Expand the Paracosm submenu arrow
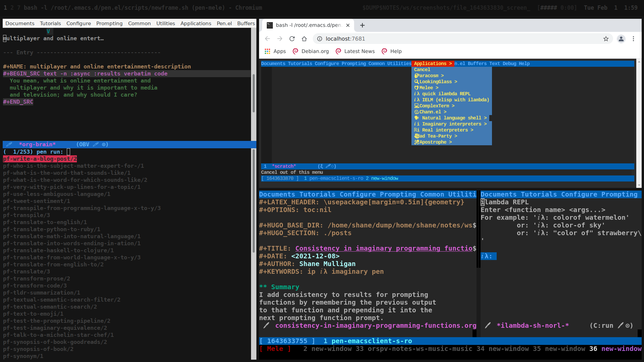 pyautogui.click(x=442, y=75)
